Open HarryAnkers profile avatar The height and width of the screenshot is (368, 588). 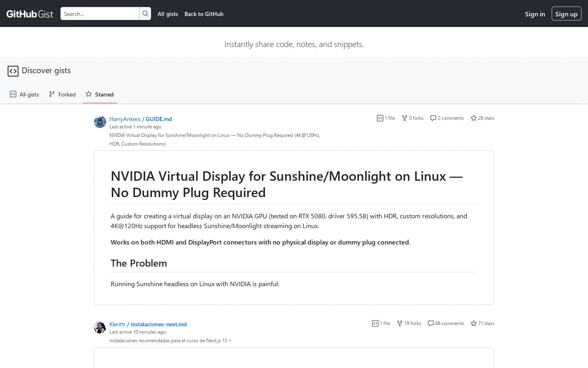(x=100, y=122)
